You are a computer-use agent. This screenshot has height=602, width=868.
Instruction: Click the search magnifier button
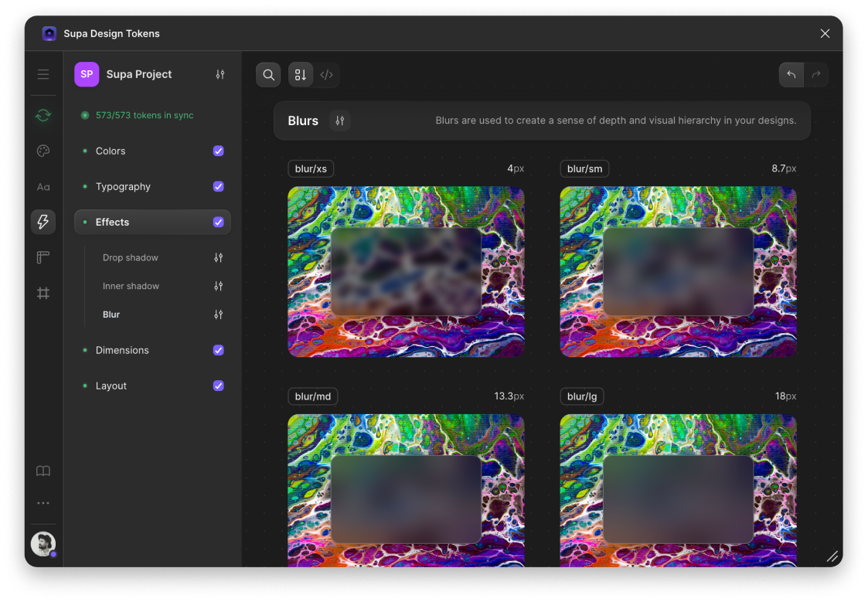[268, 75]
